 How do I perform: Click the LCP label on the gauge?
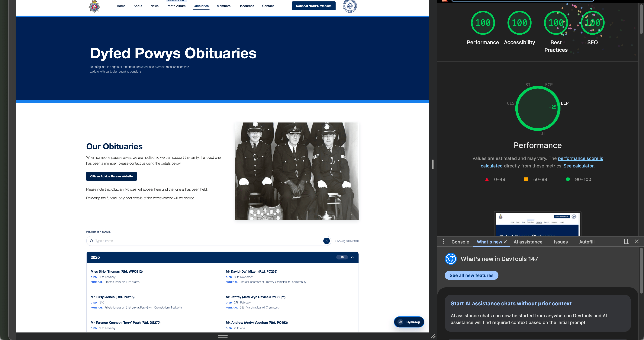coord(565,103)
